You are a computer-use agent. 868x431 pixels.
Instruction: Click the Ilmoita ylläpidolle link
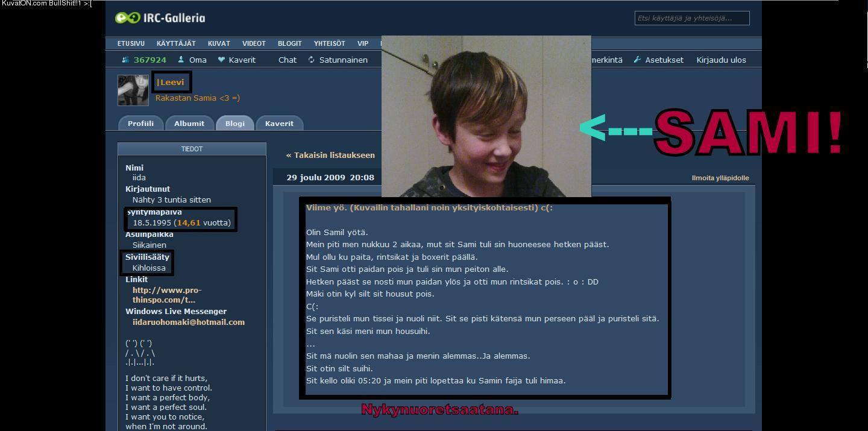tap(720, 178)
